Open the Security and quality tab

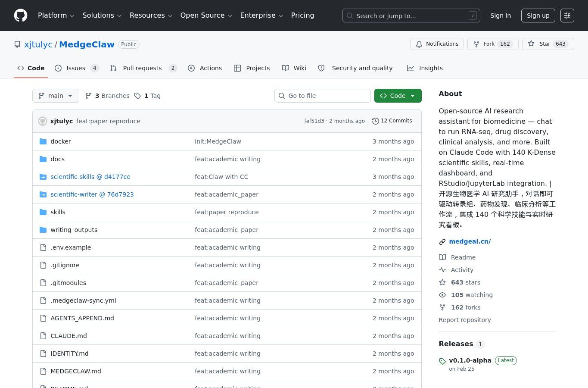(355, 68)
